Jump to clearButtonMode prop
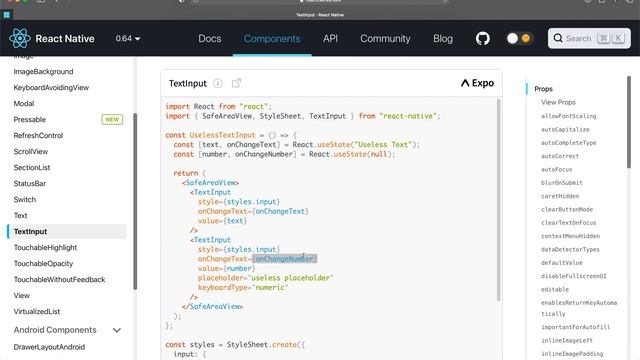This screenshot has width=640, height=360. [x=567, y=209]
